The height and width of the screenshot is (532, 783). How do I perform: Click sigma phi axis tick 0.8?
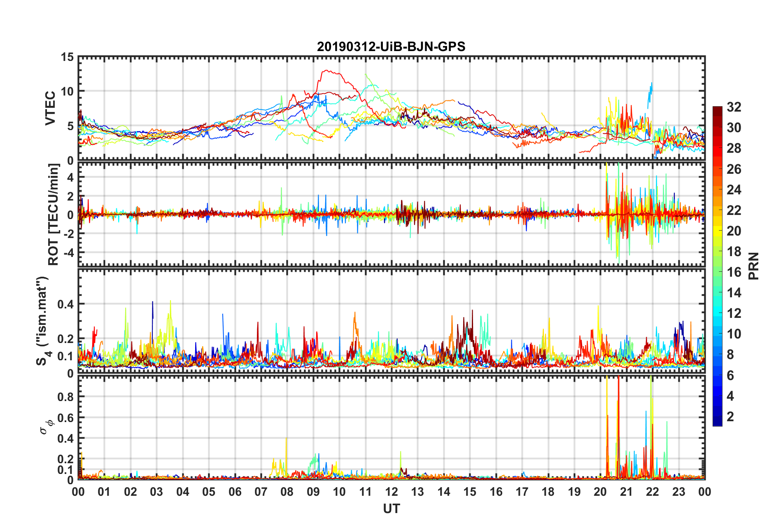point(66,397)
